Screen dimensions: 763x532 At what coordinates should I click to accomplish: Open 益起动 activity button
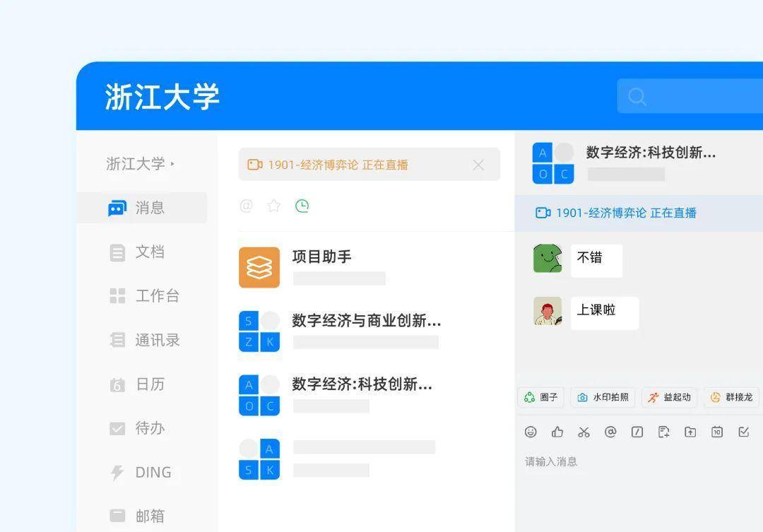click(669, 397)
